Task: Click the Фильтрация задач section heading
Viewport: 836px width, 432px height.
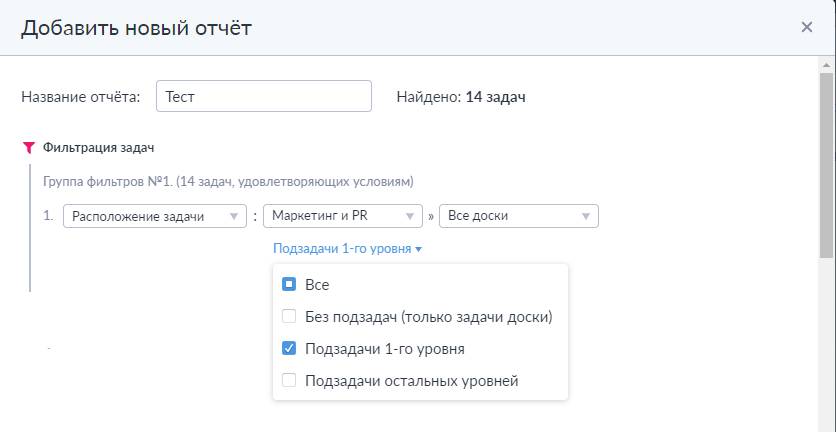Action: [x=98, y=147]
